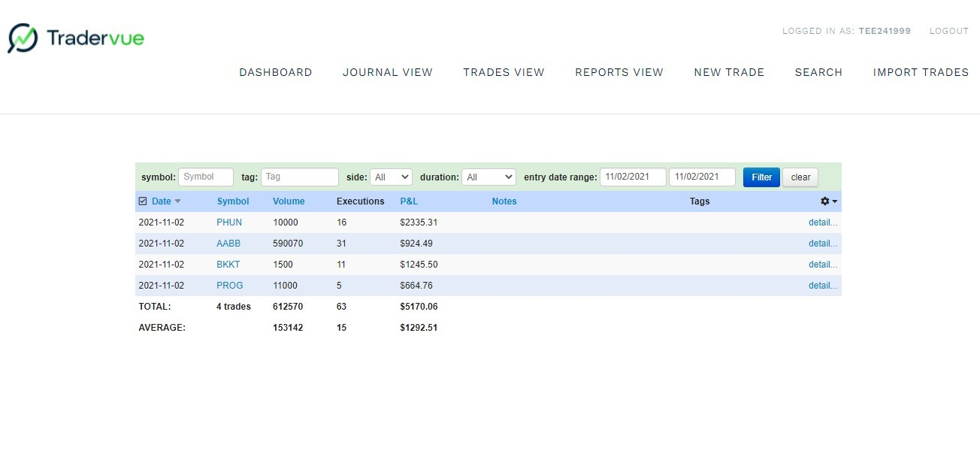The width and height of the screenshot is (980, 454).
Task: Go to the Dashboard menu item
Action: (275, 72)
